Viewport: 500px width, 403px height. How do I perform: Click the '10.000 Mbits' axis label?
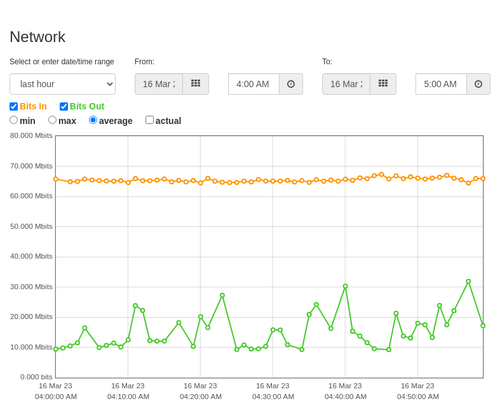coord(31,347)
